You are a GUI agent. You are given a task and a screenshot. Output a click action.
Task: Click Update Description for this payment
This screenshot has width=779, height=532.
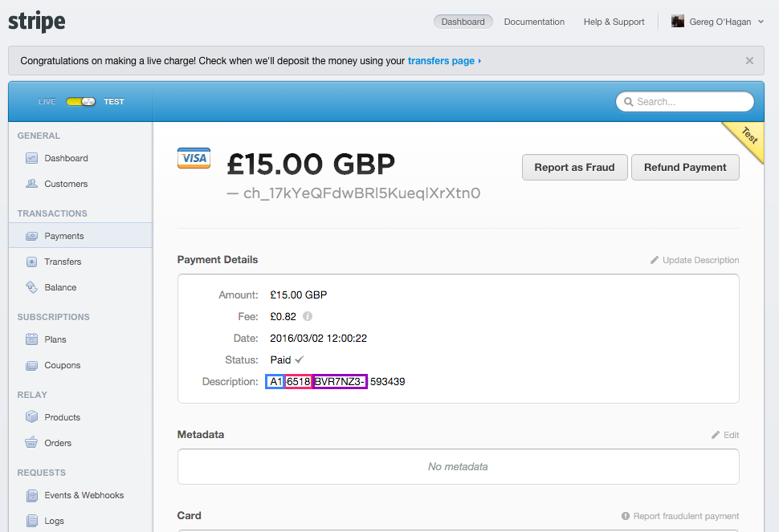point(703,259)
